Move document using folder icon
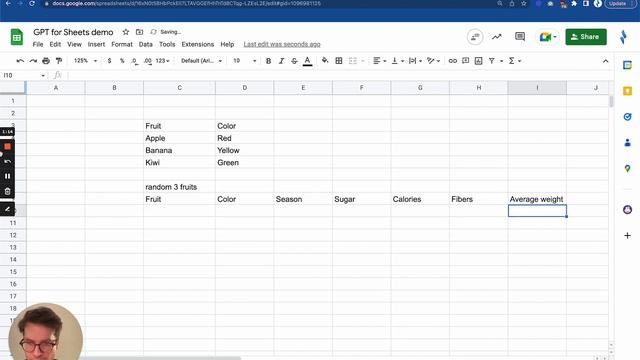Screen dimensions: 640x360 pyautogui.click(x=140, y=32)
